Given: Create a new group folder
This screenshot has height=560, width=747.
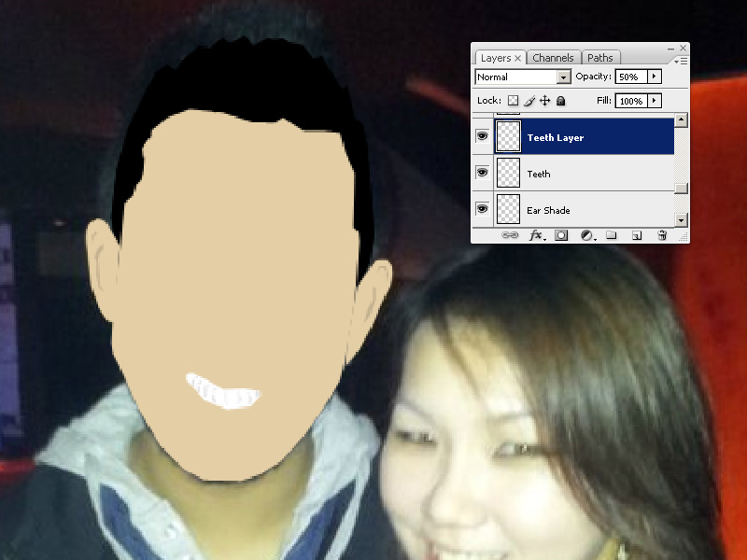Looking at the screenshot, I should click(612, 235).
